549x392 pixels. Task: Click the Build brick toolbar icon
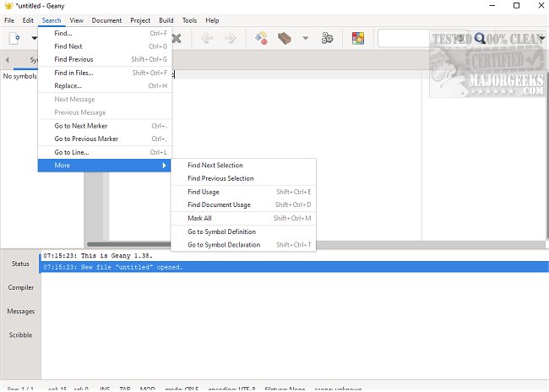285,38
